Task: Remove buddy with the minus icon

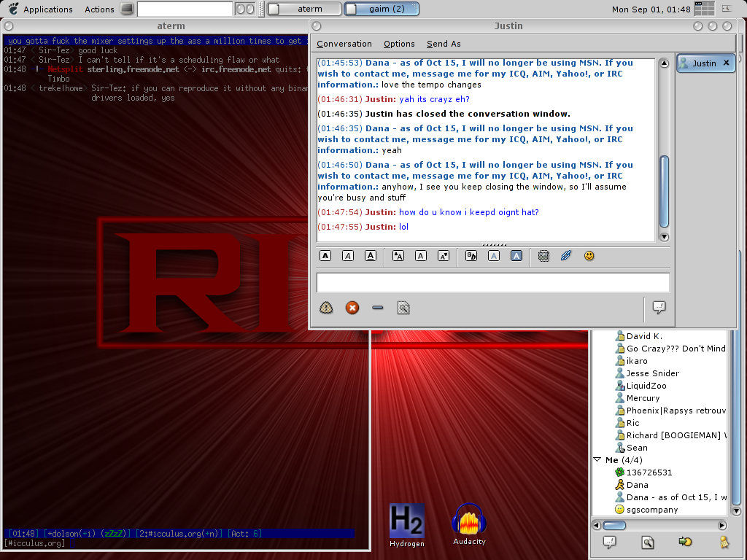Action: point(378,308)
